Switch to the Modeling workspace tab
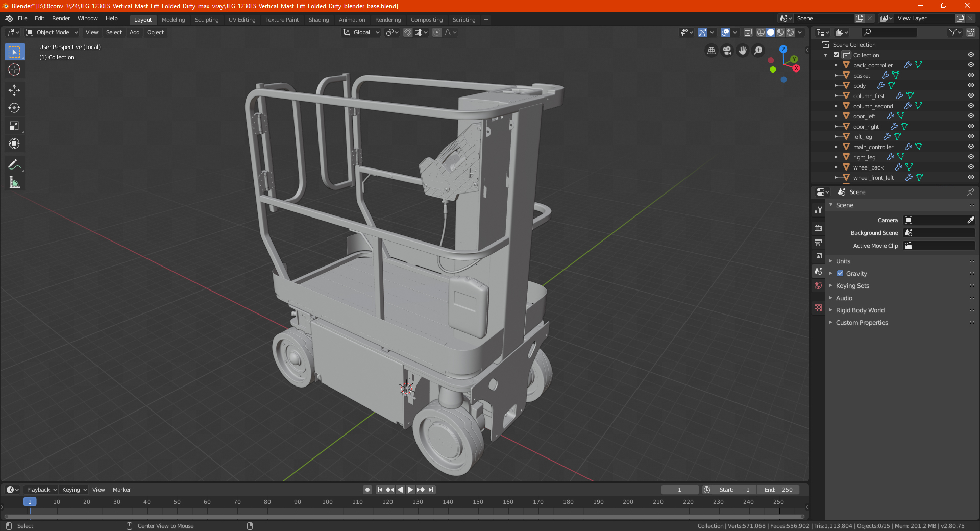The image size is (980, 531). point(173,20)
